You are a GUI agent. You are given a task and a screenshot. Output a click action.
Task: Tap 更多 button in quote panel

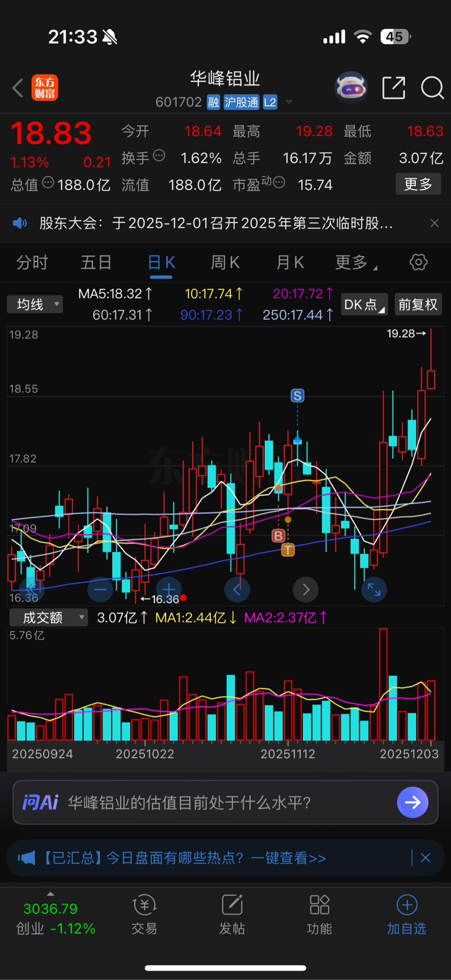[x=418, y=184]
